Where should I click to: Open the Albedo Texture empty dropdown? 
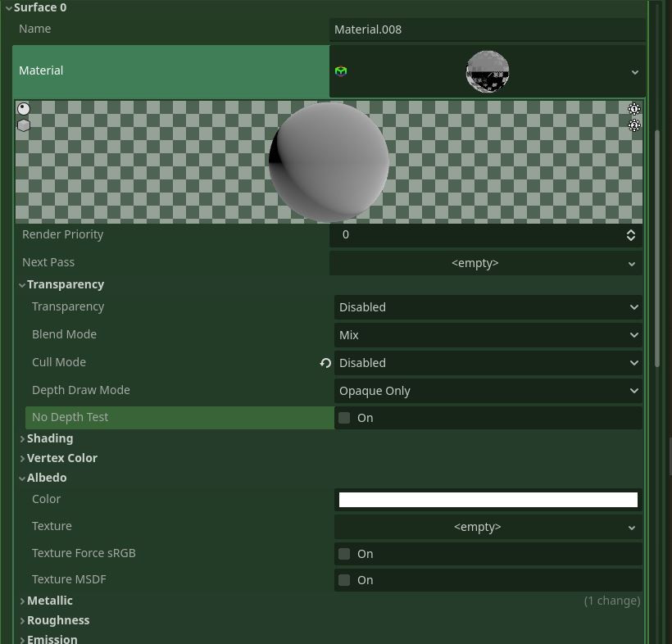tap(488, 527)
